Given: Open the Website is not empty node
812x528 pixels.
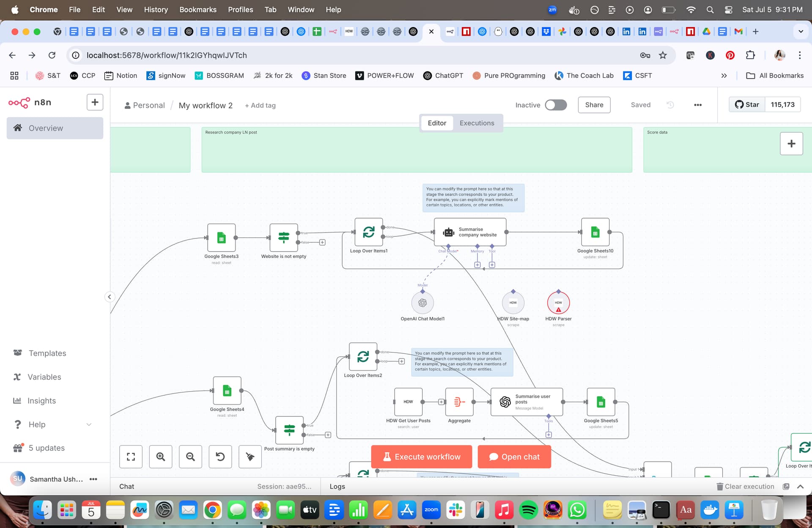Looking at the screenshot, I should (x=284, y=238).
